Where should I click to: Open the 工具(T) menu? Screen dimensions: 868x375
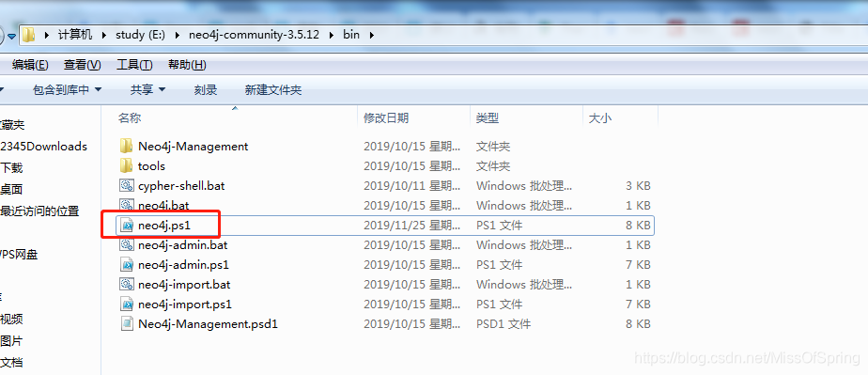(134, 65)
